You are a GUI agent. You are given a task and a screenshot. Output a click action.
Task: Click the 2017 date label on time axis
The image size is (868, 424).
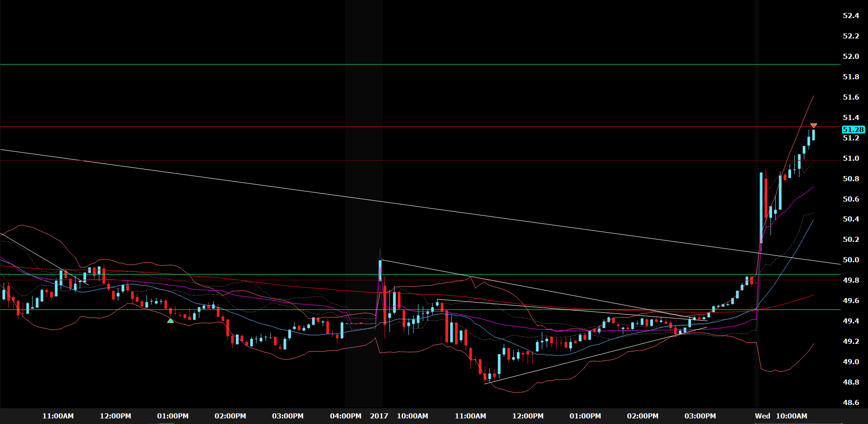click(x=379, y=416)
